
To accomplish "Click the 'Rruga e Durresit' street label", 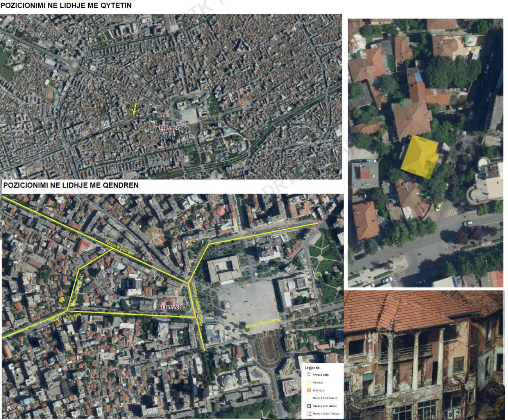I will [120, 248].
